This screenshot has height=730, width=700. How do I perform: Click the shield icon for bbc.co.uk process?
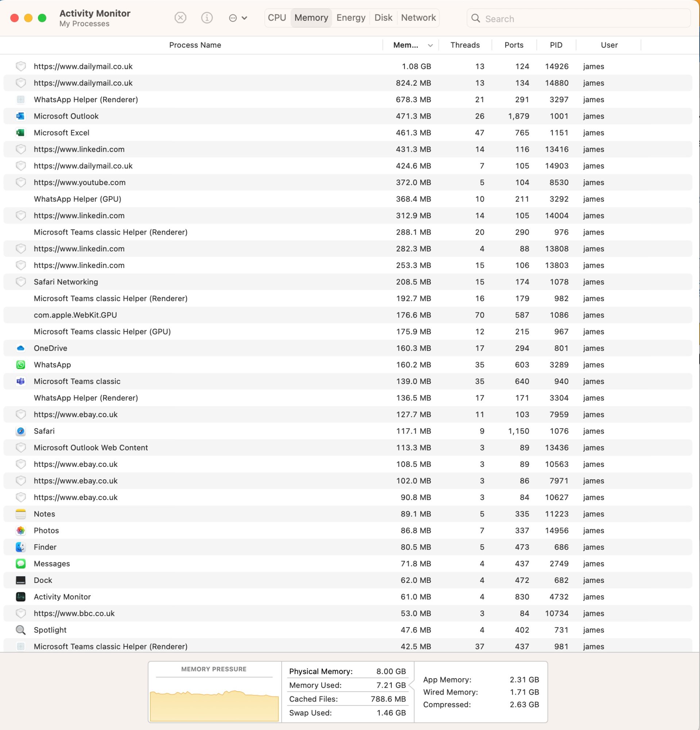pos(20,614)
